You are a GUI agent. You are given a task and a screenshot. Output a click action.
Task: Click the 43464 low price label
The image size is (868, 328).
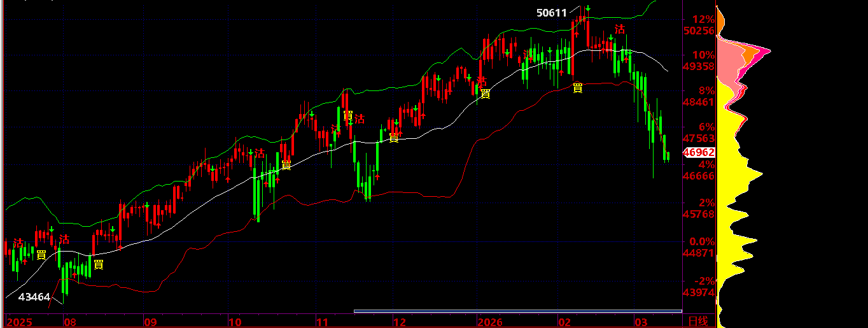pos(34,297)
